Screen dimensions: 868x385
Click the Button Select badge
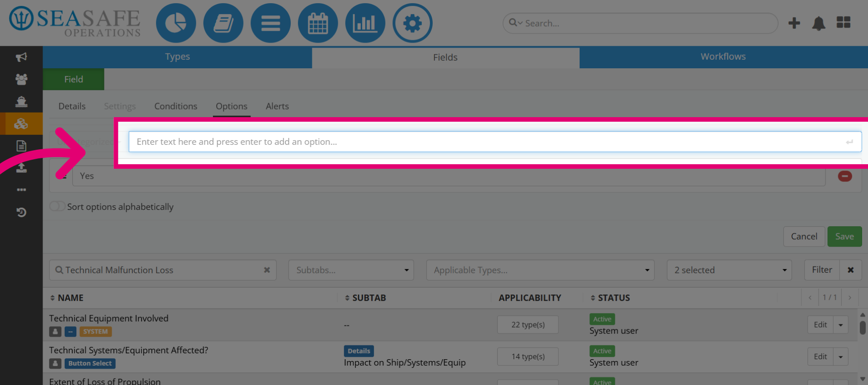pyautogui.click(x=90, y=363)
